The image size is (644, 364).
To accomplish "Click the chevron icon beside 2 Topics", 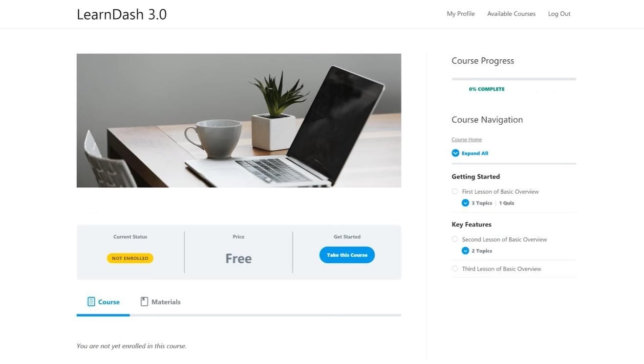I will point(465,251).
